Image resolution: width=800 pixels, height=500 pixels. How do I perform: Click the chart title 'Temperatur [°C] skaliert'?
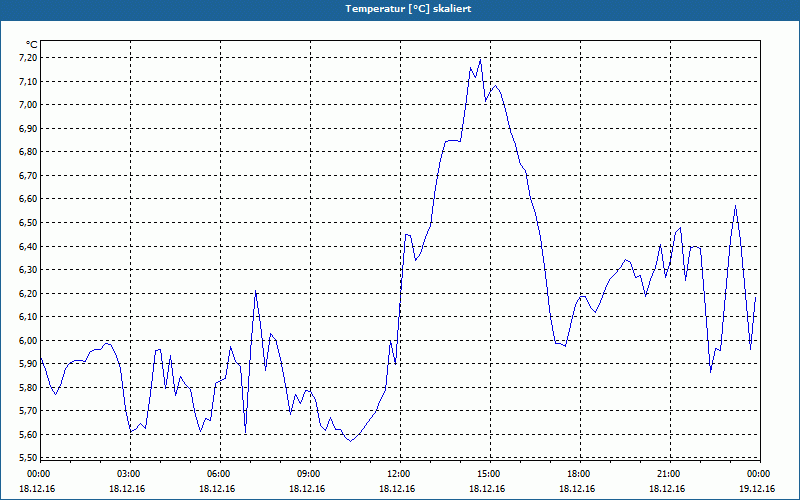pyautogui.click(x=408, y=9)
